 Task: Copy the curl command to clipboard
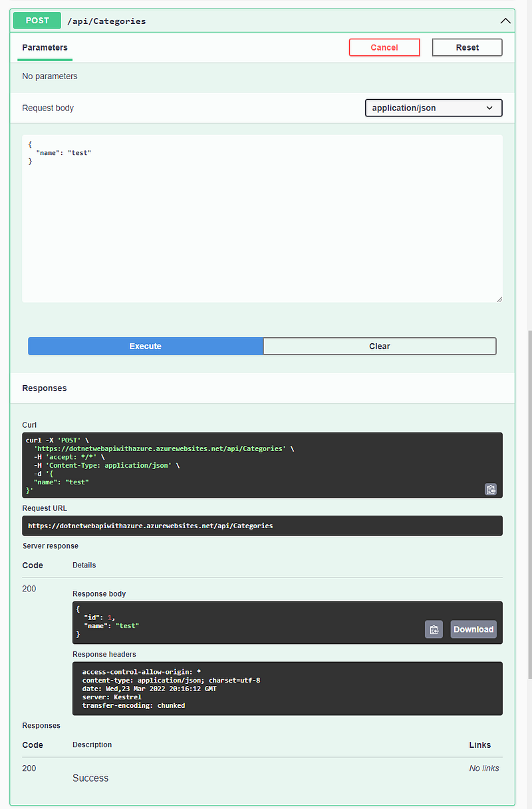click(491, 489)
